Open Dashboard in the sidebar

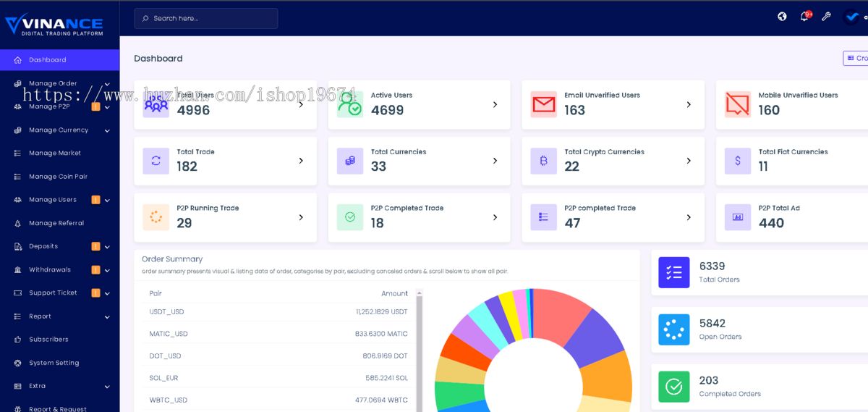pos(59,60)
